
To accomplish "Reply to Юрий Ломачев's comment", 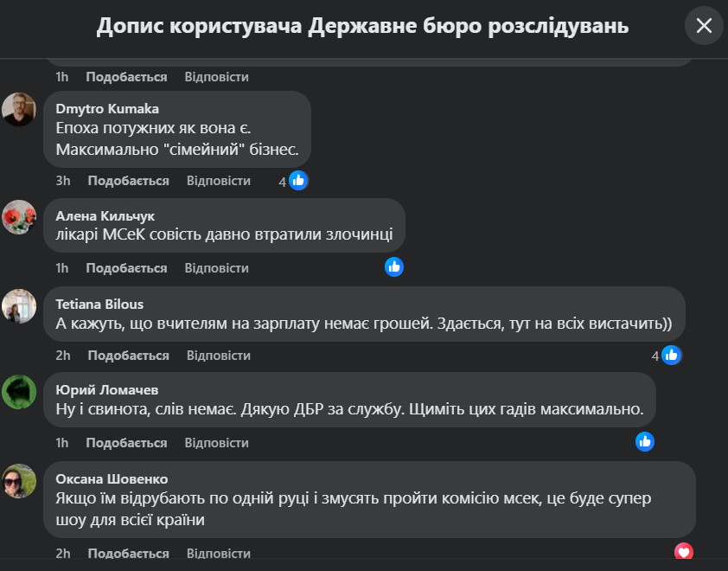I will pyautogui.click(x=216, y=443).
